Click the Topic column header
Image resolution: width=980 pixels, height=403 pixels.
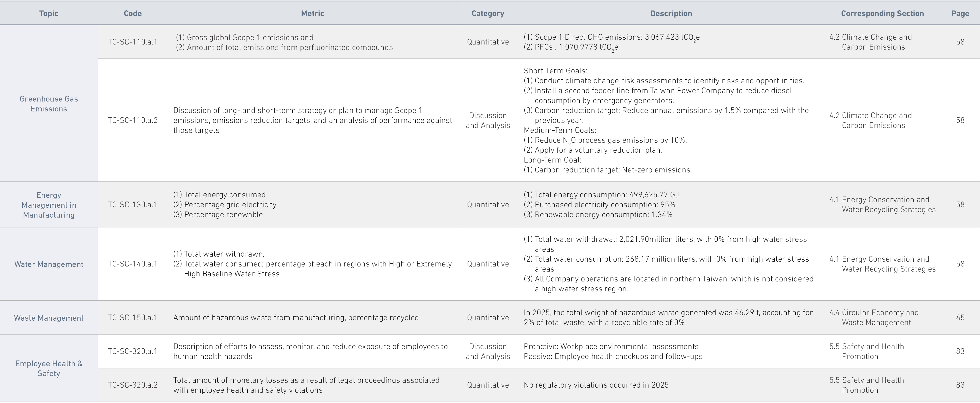(49, 14)
